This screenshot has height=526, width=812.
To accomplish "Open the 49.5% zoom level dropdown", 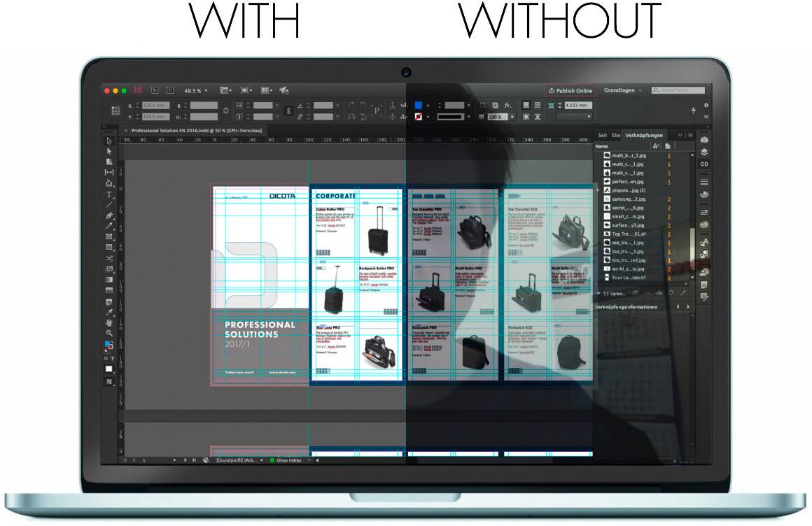I will (x=195, y=90).
